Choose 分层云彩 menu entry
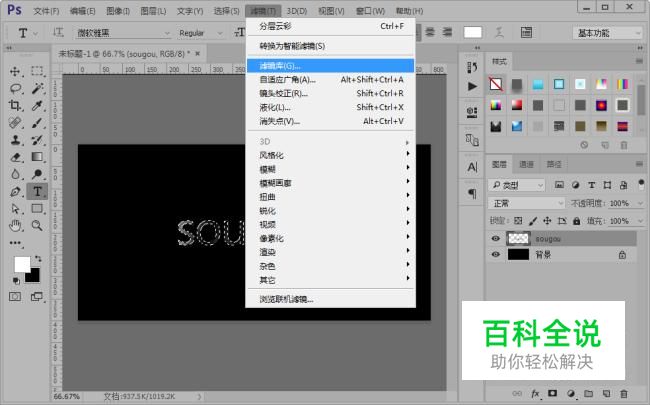The width and height of the screenshot is (650, 405). (330, 26)
